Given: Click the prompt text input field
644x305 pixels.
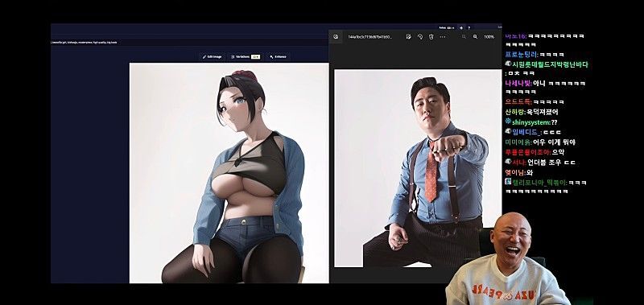Looking at the screenshot, I should [x=189, y=43].
